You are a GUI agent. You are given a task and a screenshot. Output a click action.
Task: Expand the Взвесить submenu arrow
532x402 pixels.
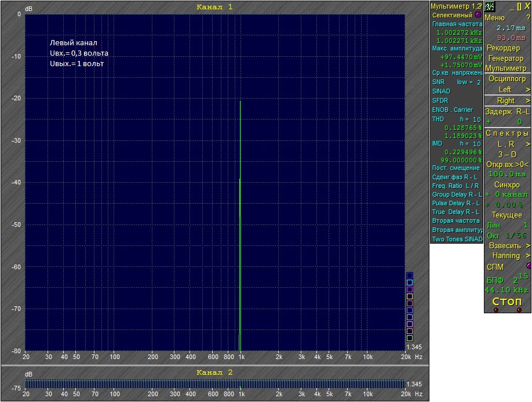(528, 245)
